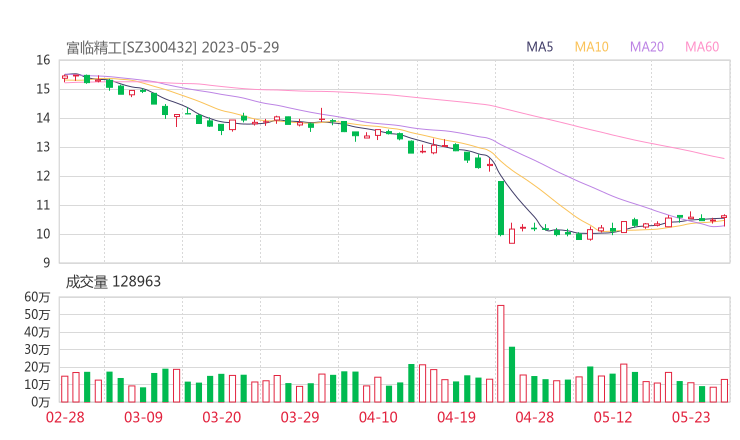Click the 30万 volume axis label
740x440 pixels.
coord(37,350)
